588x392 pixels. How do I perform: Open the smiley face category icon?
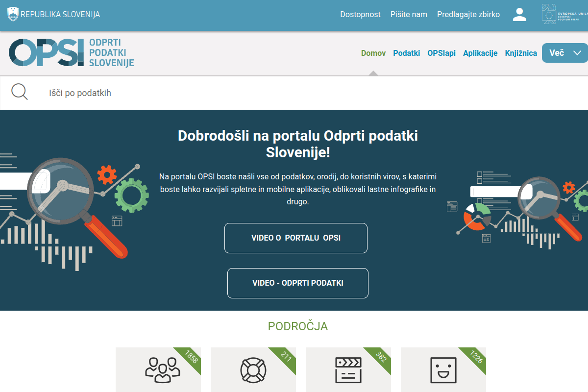[443, 369]
